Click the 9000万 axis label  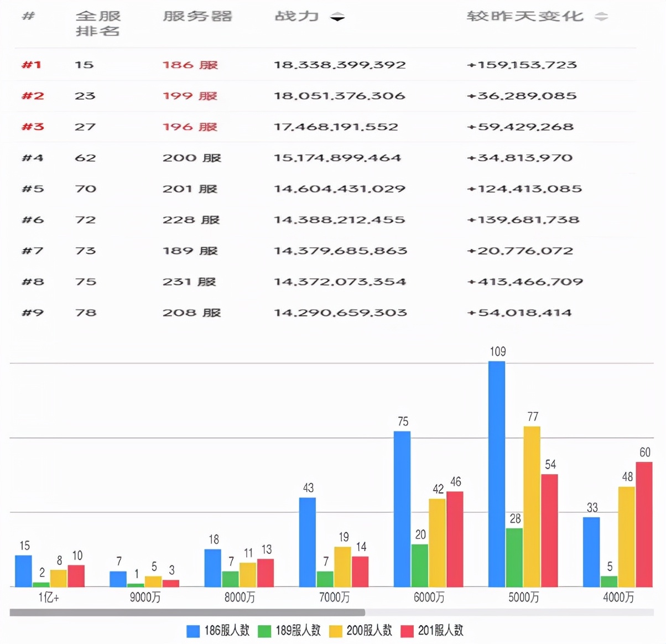click(145, 598)
